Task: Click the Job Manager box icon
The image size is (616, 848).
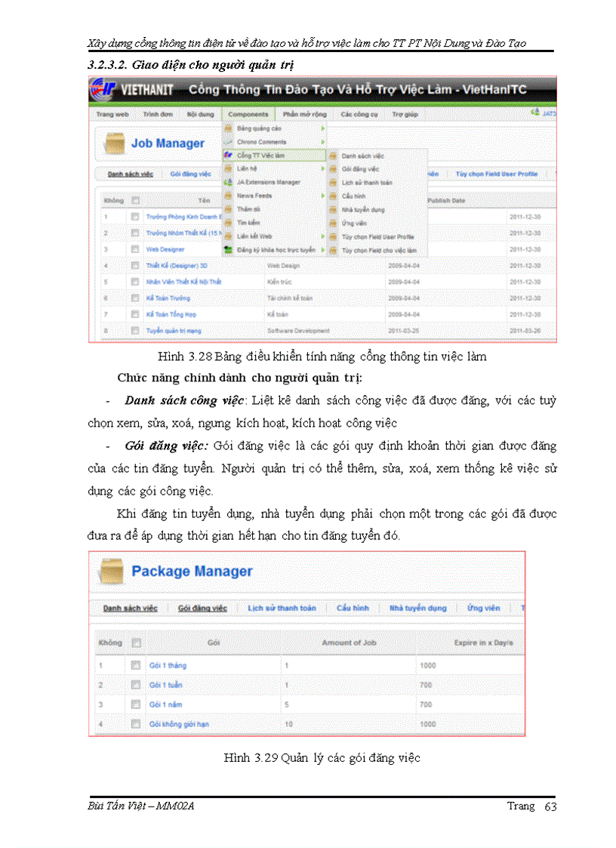Action: coord(115,143)
